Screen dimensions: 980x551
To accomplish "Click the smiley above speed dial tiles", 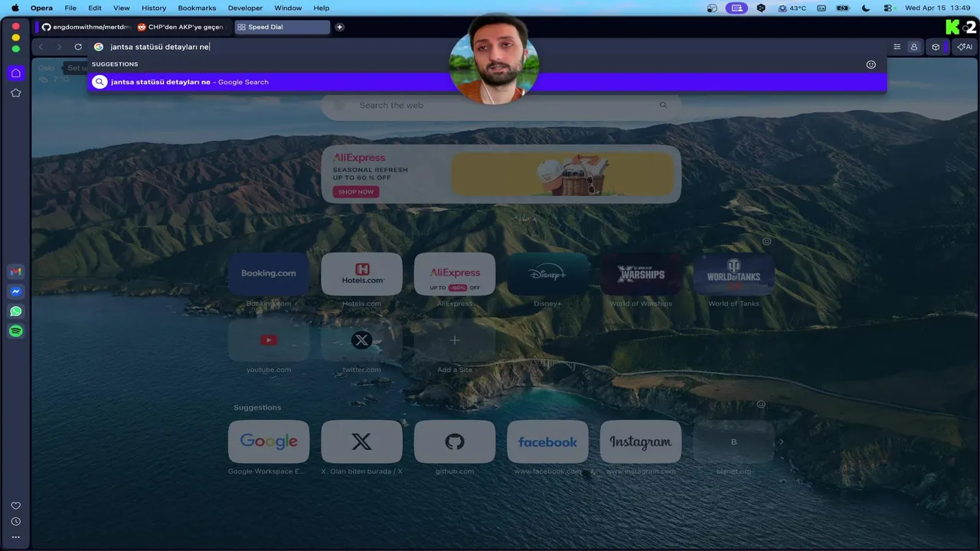I will (x=766, y=241).
